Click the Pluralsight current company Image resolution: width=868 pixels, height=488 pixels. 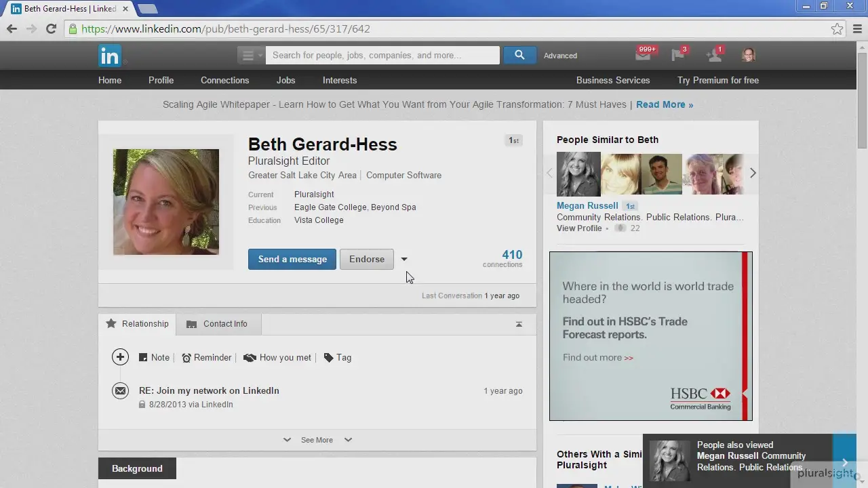coord(314,195)
